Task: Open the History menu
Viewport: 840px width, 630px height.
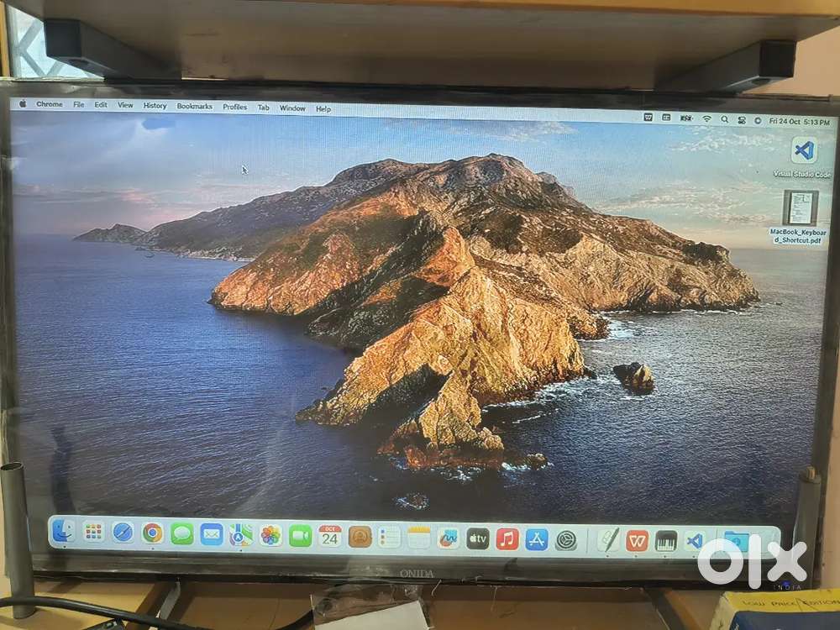Action: click(x=155, y=106)
